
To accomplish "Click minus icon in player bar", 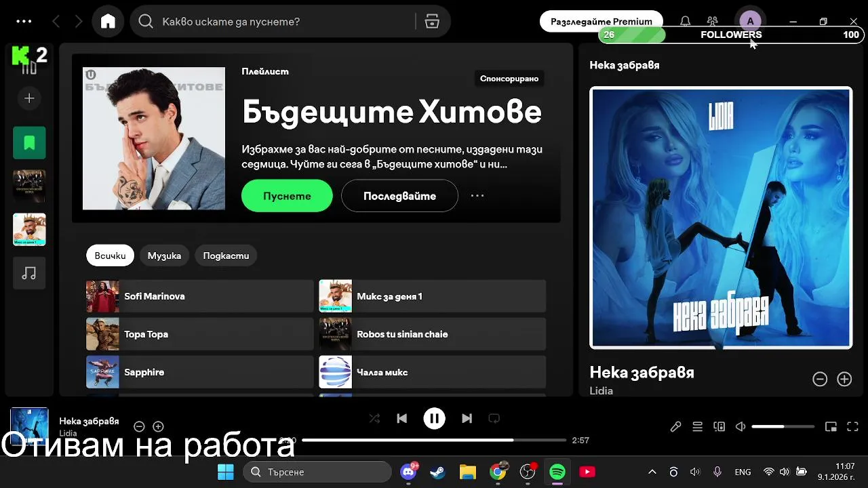I will click(139, 426).
